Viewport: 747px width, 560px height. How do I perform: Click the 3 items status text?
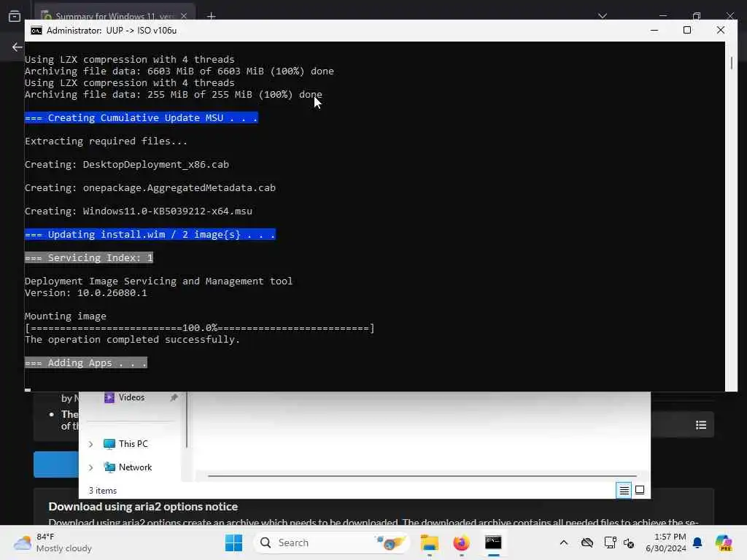[x=103, y=491]
